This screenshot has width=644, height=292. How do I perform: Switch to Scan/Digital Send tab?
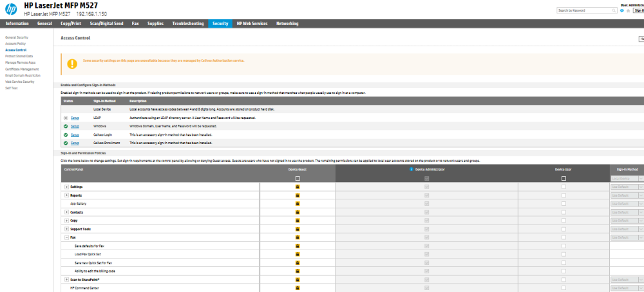106,23
